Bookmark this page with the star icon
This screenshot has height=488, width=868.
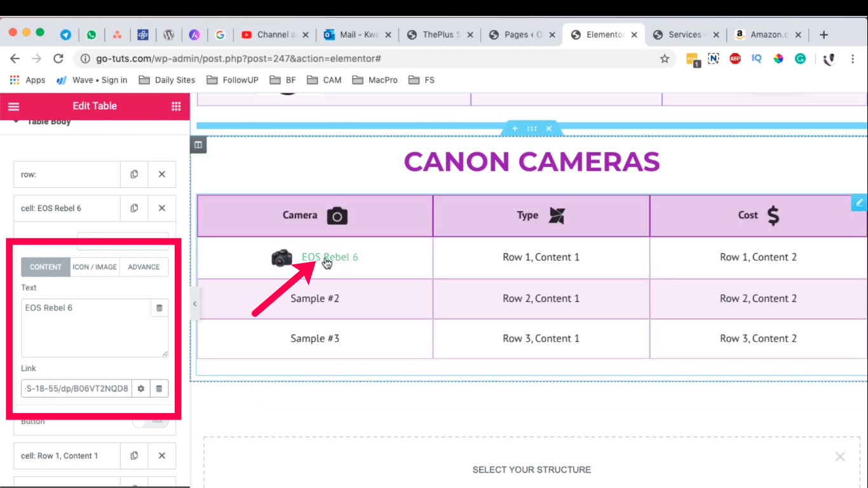coord(665,58)
